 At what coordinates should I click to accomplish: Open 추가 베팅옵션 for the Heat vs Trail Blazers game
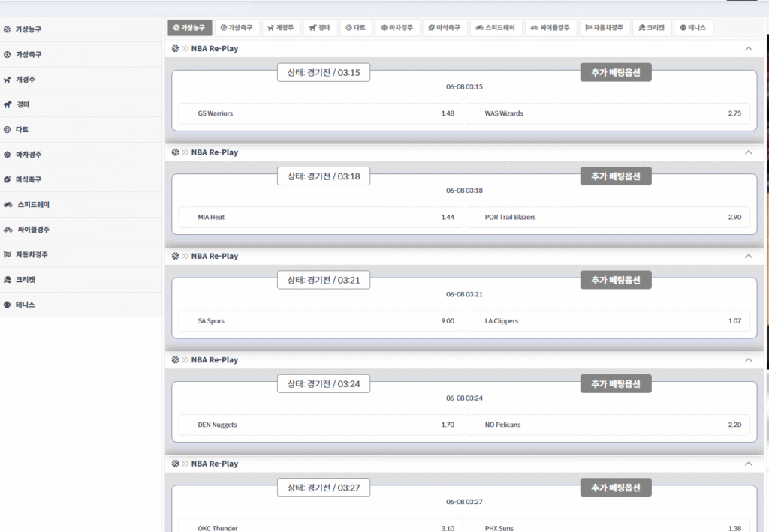pyautogui.click(x=616, y=176)
